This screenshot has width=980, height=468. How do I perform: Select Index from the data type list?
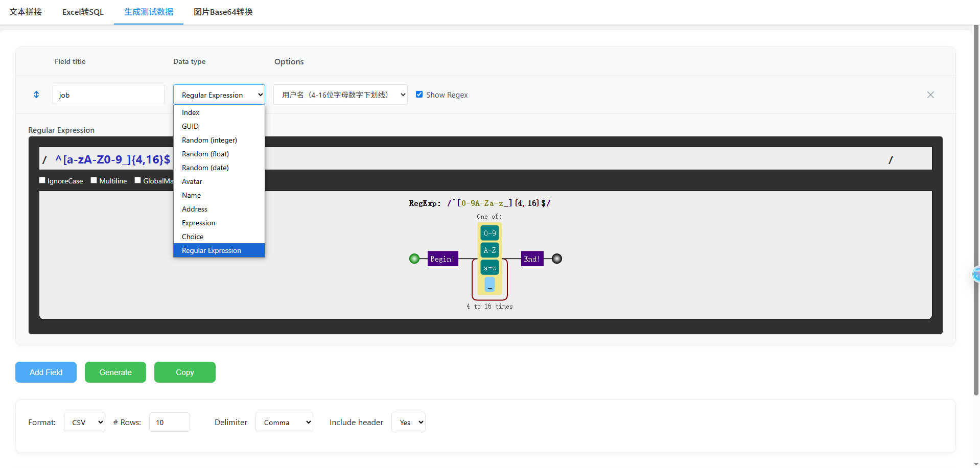tap(219, 112)
